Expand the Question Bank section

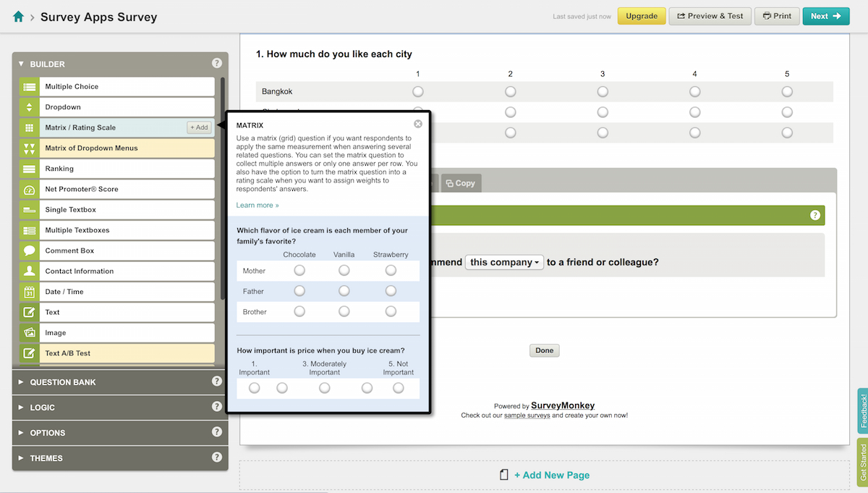tap(62, 382)
